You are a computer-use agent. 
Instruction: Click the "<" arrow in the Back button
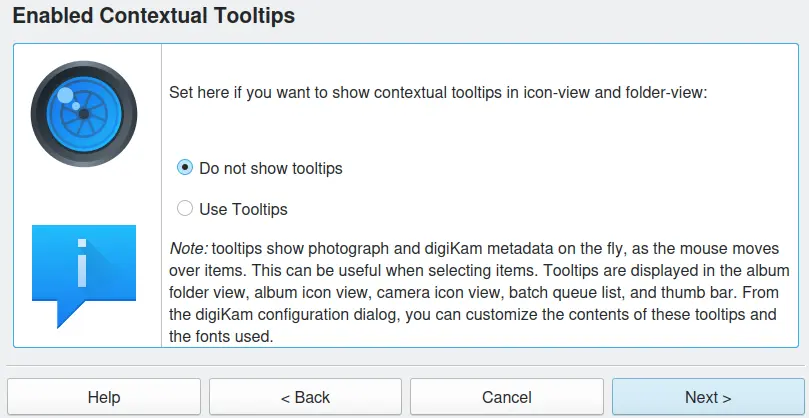[285, 397]
